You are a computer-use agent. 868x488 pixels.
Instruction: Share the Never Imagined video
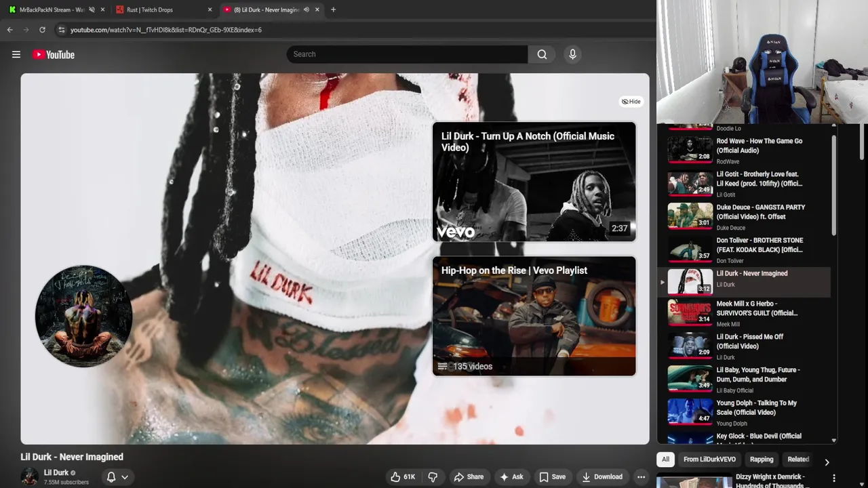[x=469, y=476]
